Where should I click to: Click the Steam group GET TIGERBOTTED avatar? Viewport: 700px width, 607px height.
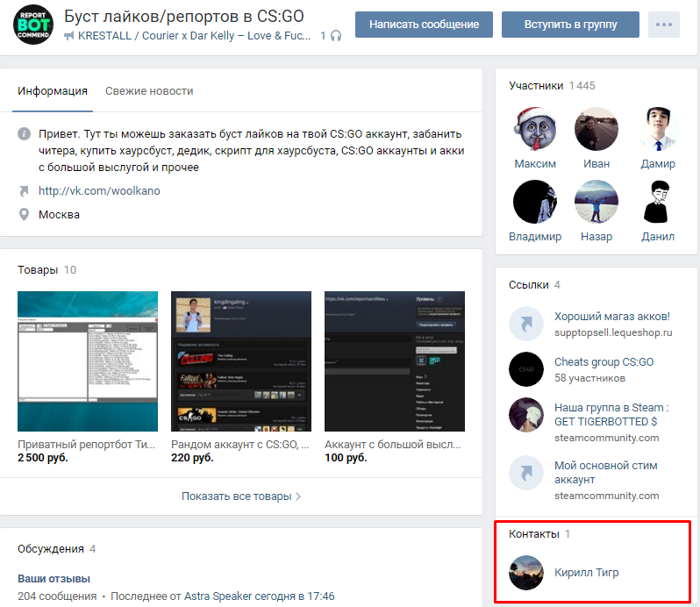526,415
